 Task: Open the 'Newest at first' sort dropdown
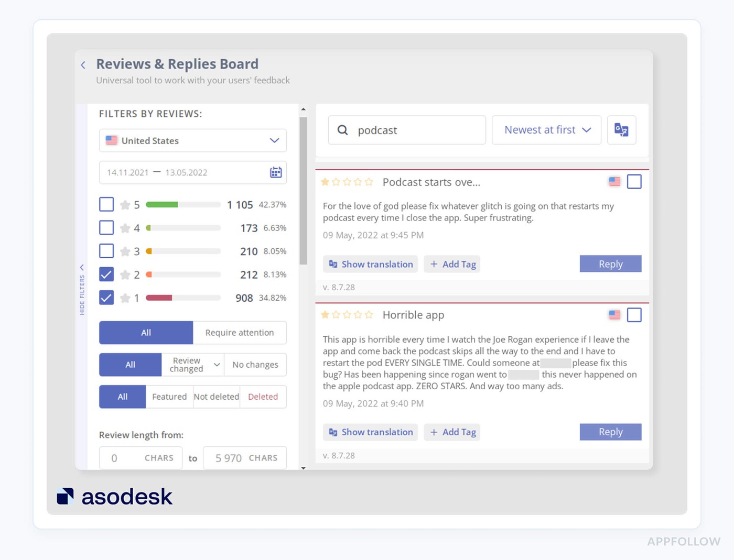coord(546,129)
